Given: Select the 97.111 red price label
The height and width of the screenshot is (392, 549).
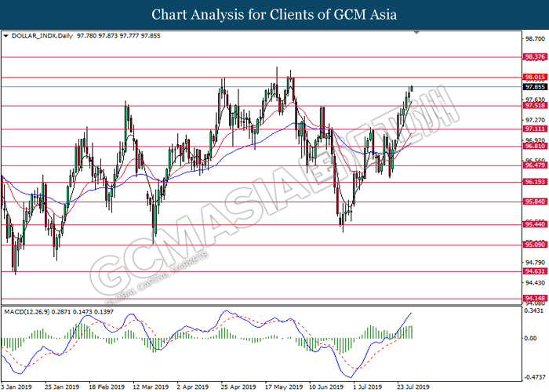Looking at the screenshot, I should [534, 129].
